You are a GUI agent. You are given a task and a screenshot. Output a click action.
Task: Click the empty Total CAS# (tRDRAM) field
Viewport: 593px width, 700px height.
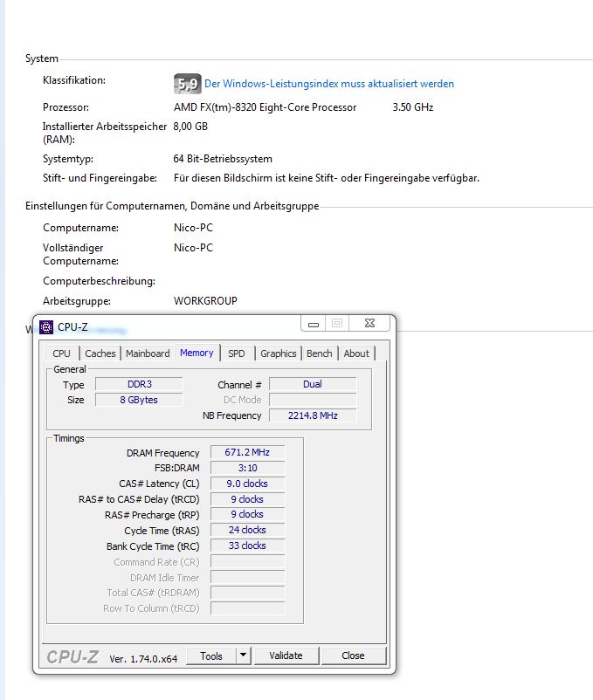(x=247, y=593)
